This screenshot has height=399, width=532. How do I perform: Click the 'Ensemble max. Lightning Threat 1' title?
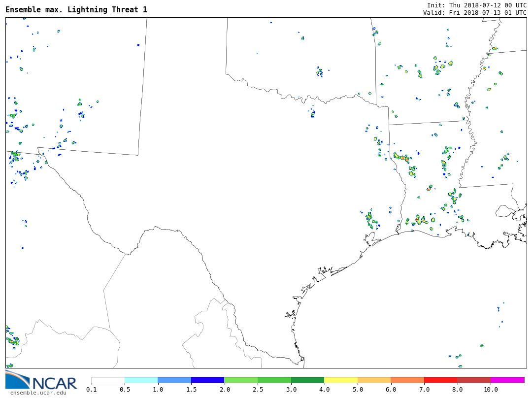click(76, 10)
